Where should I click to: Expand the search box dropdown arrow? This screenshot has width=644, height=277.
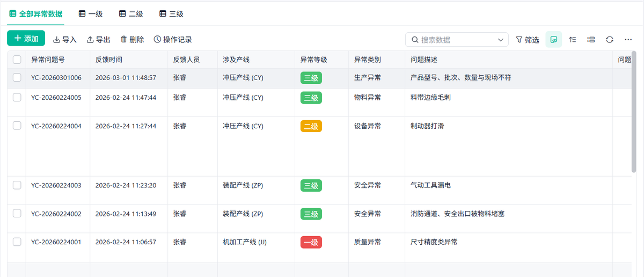(x=501, y=40)
